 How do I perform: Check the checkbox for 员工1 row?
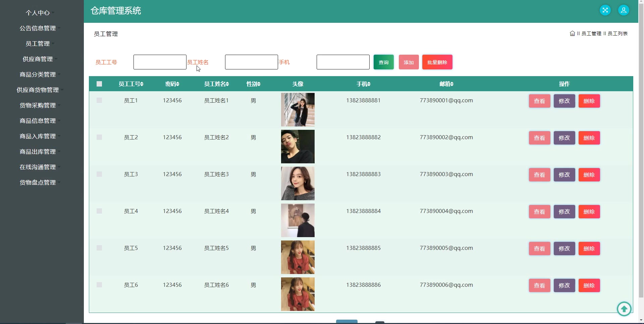[x=99, y=101]
